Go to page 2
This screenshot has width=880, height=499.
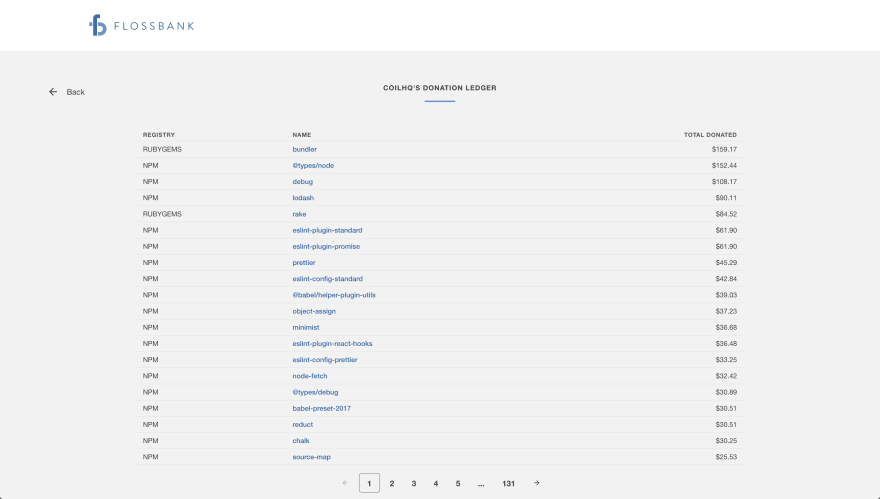pos(392,483)
